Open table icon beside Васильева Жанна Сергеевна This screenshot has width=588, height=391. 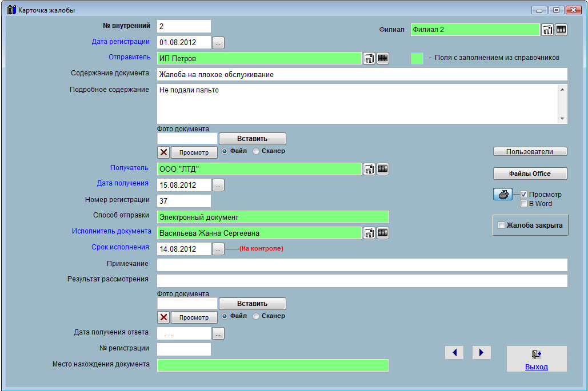(382, 233)
